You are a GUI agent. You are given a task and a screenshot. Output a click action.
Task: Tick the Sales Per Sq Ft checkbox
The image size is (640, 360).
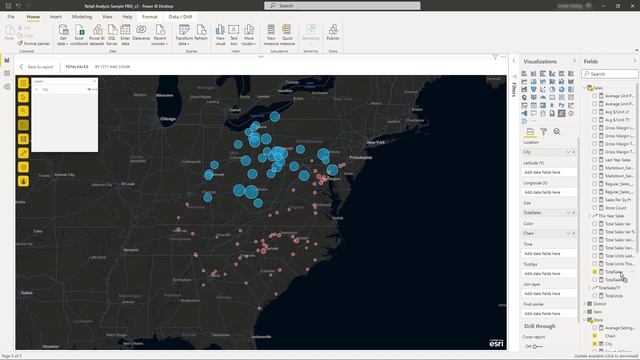point(594,200)
